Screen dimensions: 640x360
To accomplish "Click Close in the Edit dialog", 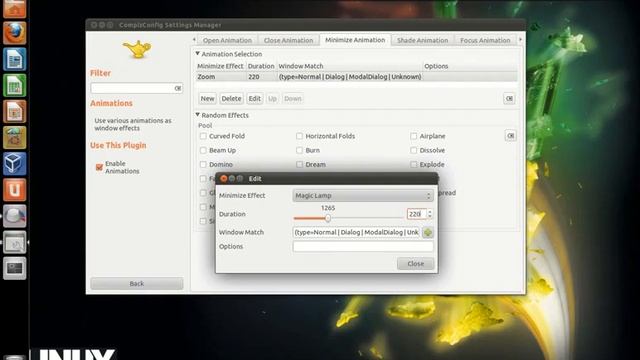I will 416,264.
